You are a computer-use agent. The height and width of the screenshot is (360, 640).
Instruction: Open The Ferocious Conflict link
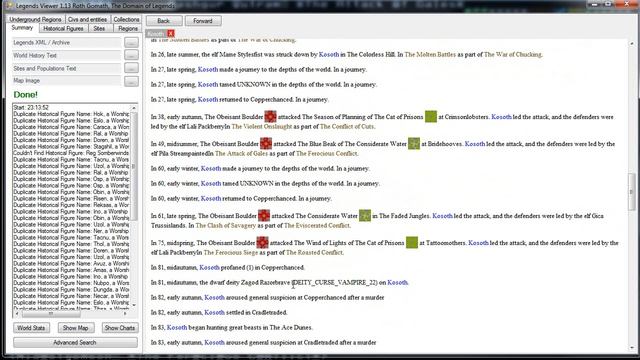coord(327,153)
